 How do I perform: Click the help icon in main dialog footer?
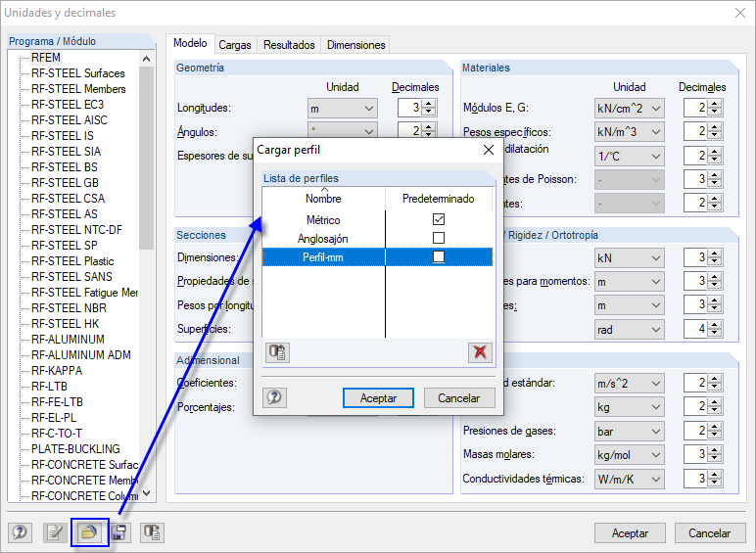(x=20, y=532)
